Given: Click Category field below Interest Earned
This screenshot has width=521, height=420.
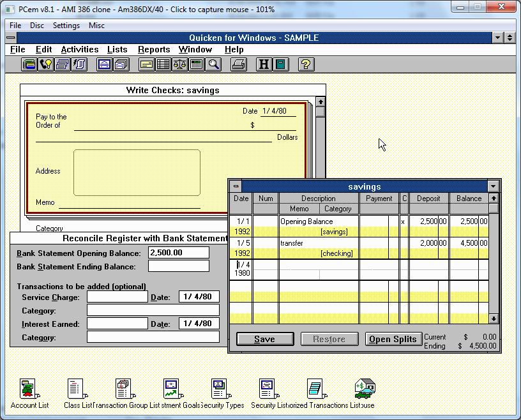Looking at the screenshot, I should [153, 337].
